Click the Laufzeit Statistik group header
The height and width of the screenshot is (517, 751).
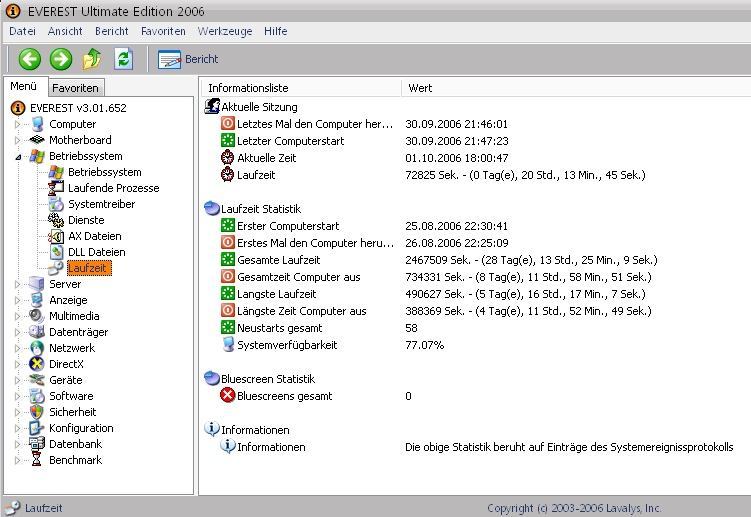[x=253, y=209]
